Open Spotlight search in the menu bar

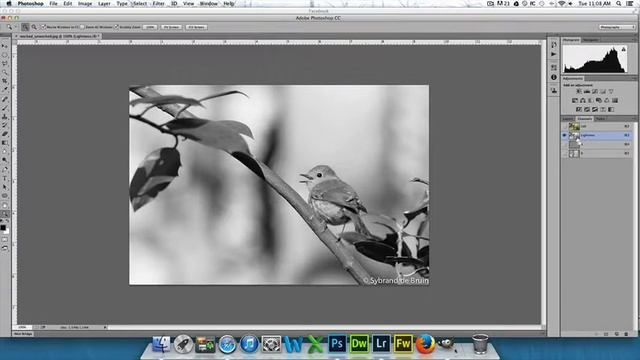(619, 4)
